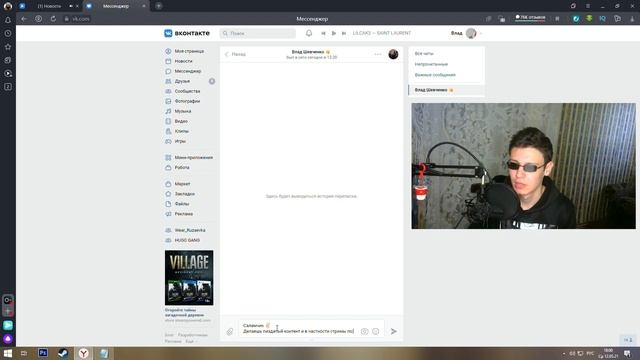This screenshot has width=640, height=360.
Task: Skip to next track in VK player
Action: pos(344,33)
